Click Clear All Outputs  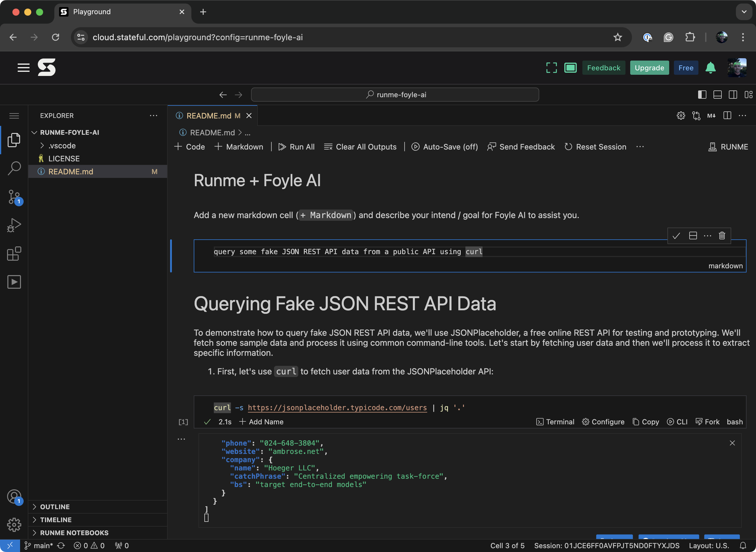360,147
